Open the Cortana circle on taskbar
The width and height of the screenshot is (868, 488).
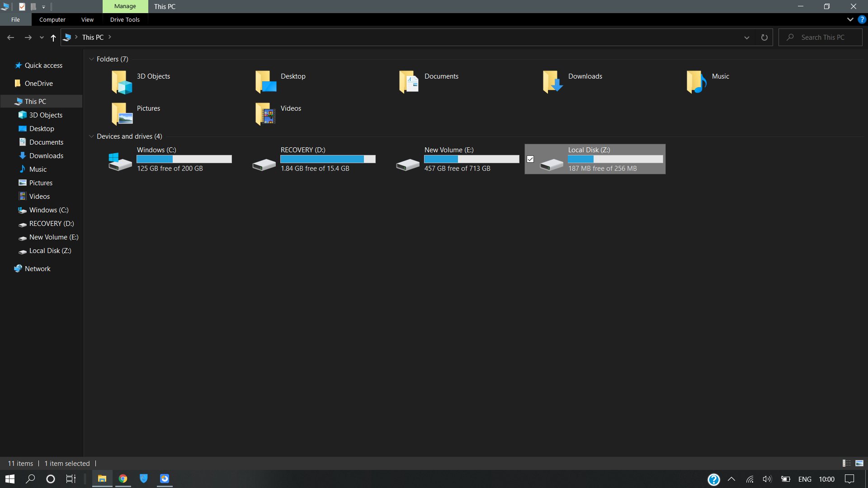click(51, 479)
